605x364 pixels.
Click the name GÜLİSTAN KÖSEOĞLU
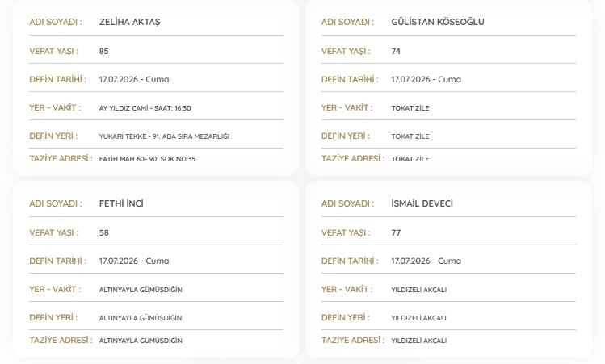[438, 22]
